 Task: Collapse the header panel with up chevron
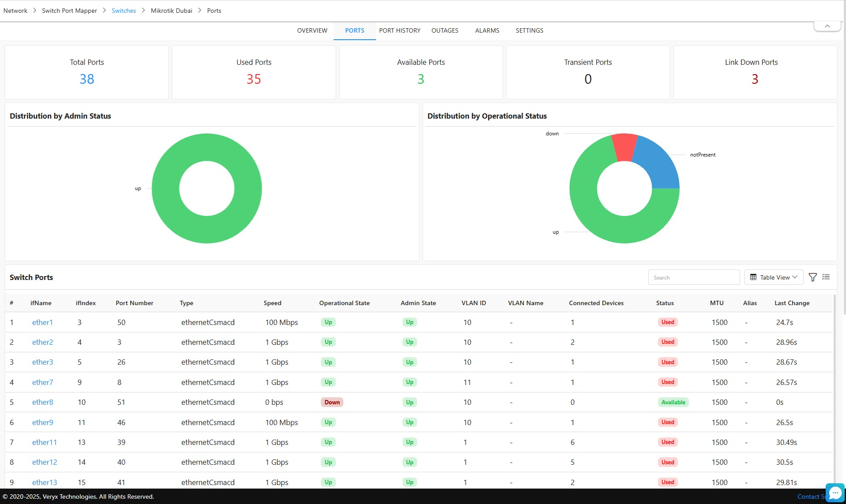(827, 26)
